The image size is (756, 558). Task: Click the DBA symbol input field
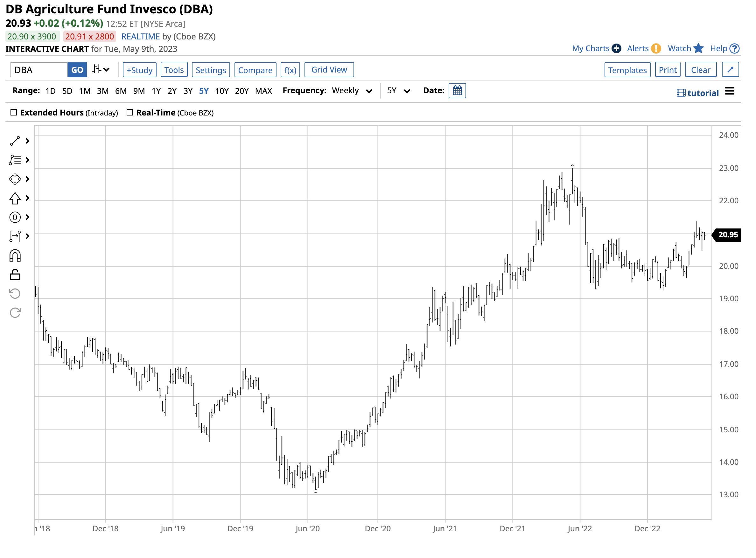point(39,70)
